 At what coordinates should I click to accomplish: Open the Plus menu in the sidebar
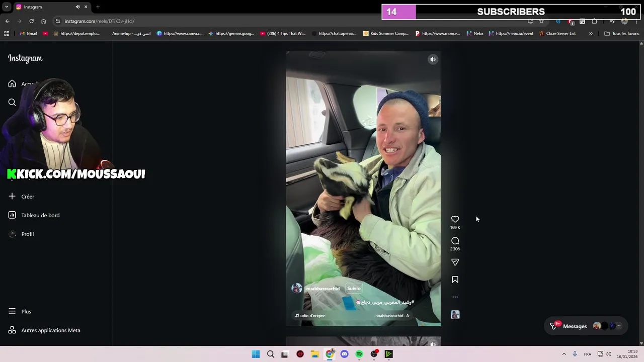(x=20, y=312)
